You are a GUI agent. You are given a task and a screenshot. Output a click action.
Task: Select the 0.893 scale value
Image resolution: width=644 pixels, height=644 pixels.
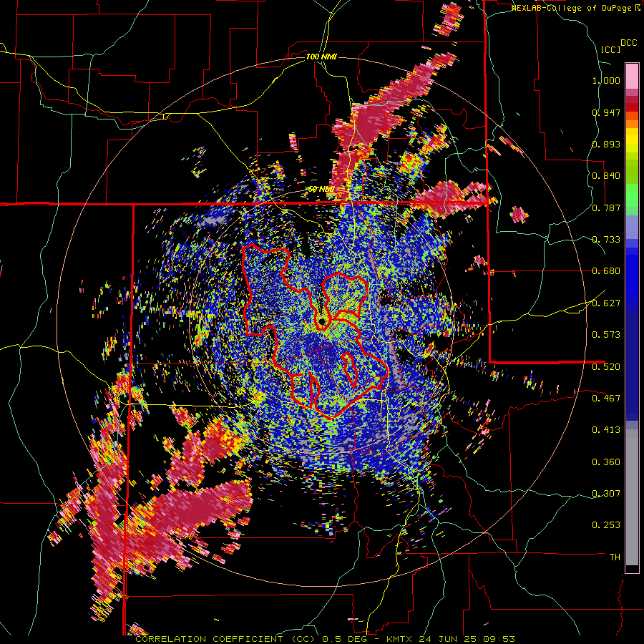click(606, 144)
